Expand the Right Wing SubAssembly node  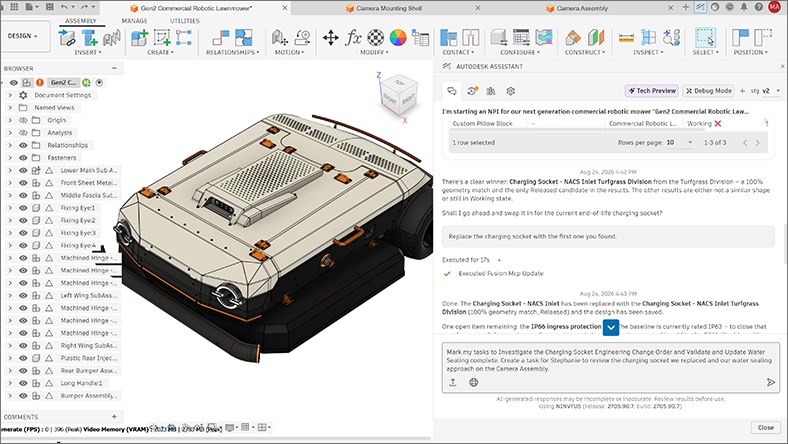click(x=10, y=345)
